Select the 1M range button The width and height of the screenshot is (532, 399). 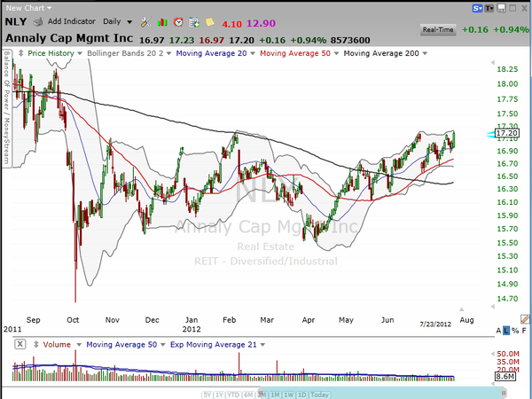(275, 395)
